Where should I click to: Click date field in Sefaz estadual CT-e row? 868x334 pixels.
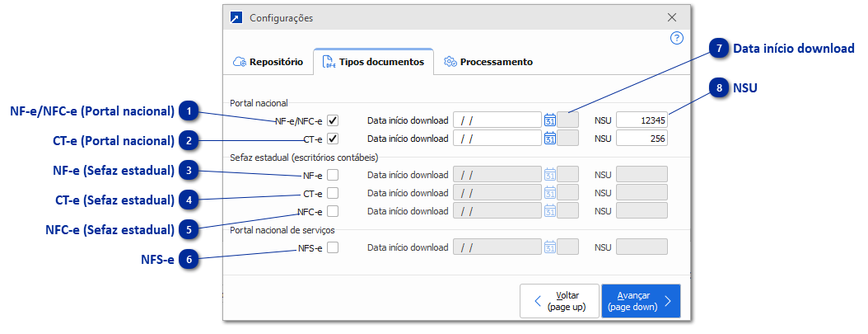pyautogui.click(x=497, y=193)
